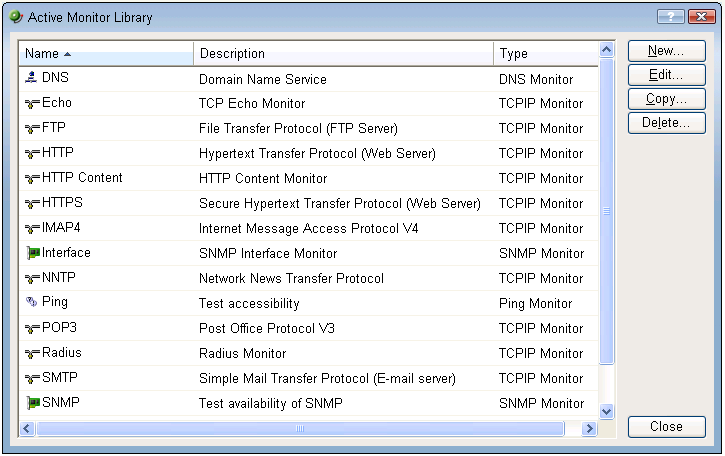Click 'Post Office Protocol V3' description
The width and height of the screenshot is (725, 456).
267,328
